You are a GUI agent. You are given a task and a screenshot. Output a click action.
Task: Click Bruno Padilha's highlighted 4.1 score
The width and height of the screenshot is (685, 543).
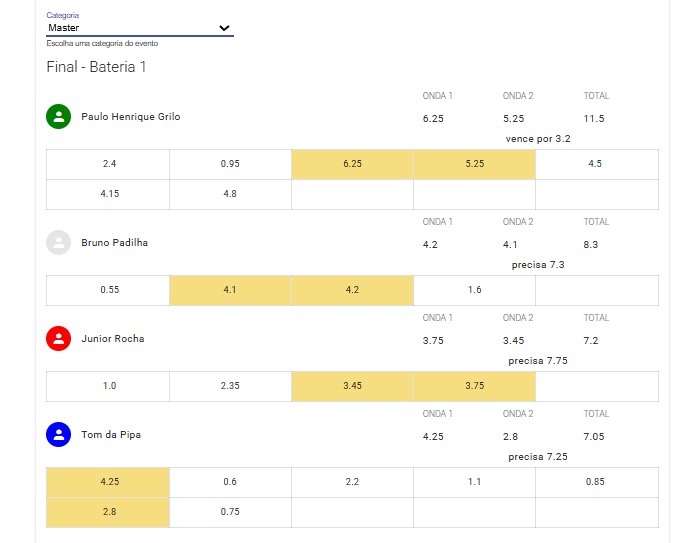(x=230, y=290)
